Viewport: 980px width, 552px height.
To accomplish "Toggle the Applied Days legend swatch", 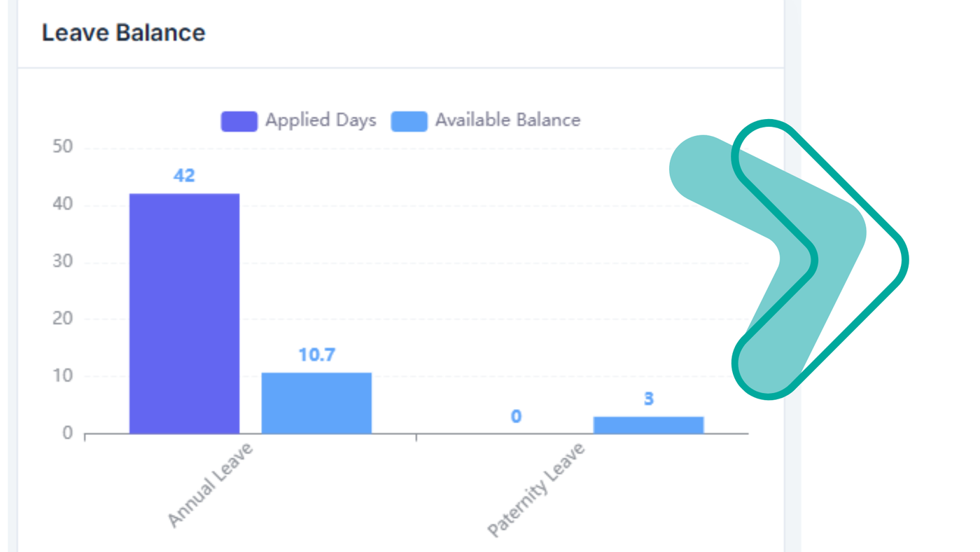I will [x=239, y=121].
